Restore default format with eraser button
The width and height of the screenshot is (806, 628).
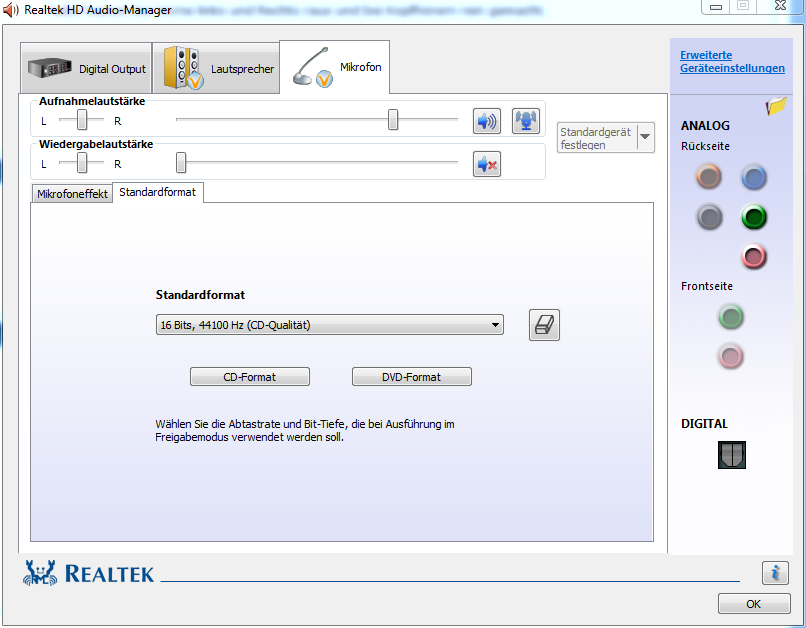coord(544,325)
